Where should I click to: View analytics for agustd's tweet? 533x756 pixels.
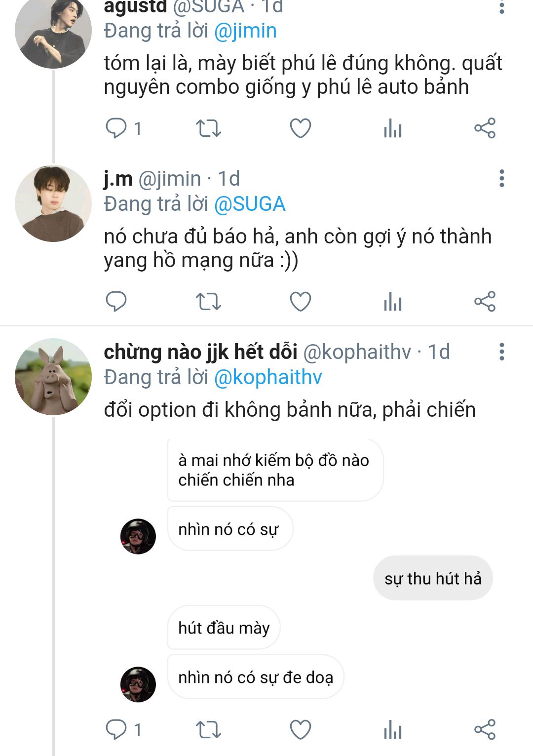tap(393, 128)
